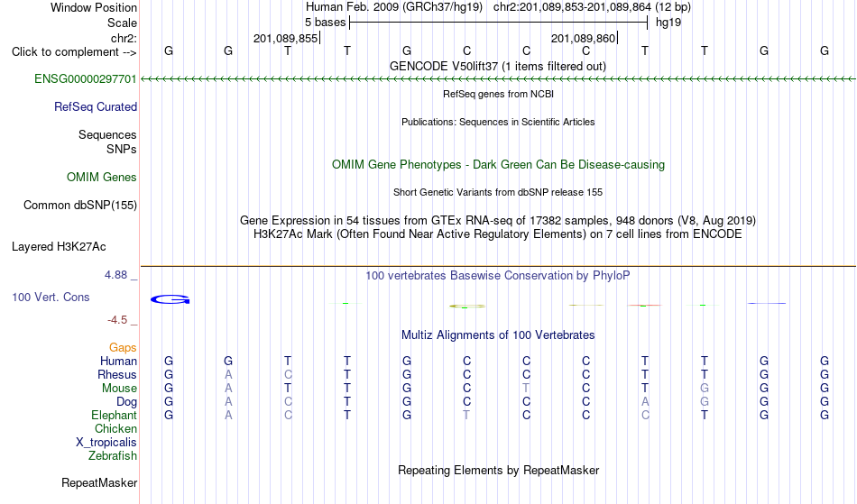Click the large blue G conservation logo
This screenshot has height=504, width=857.
coord(170,299)
